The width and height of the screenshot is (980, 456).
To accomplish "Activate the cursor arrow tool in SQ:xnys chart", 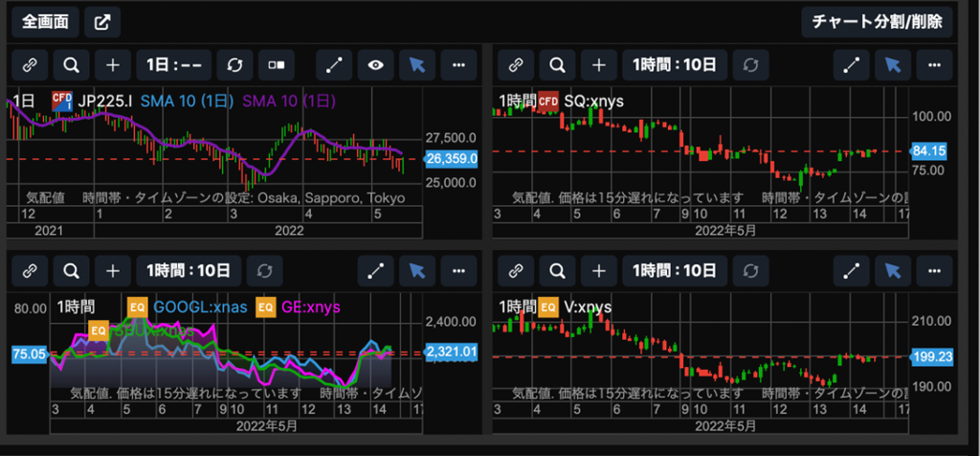I will tap(892, 65).
